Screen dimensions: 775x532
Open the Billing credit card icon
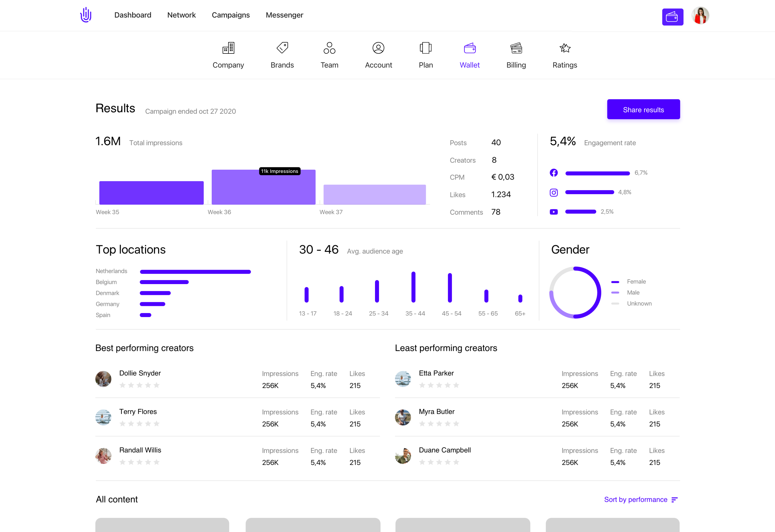(x=516, y=48)
